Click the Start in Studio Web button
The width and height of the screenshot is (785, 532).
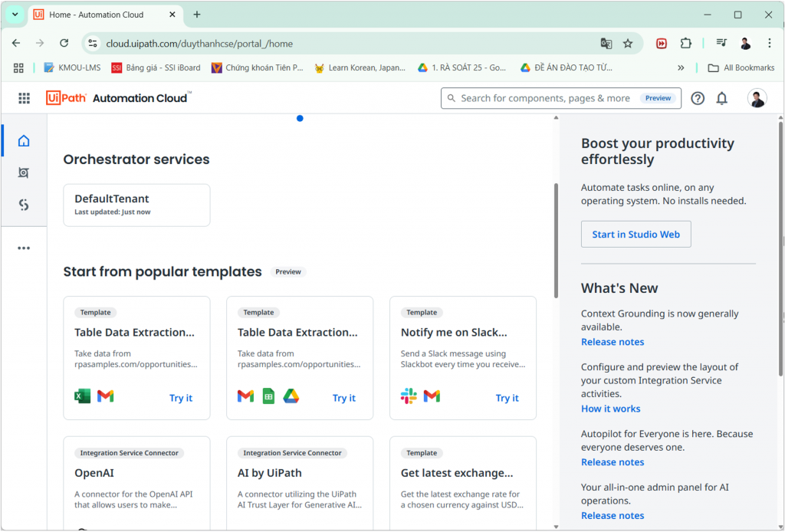(636, 235)
